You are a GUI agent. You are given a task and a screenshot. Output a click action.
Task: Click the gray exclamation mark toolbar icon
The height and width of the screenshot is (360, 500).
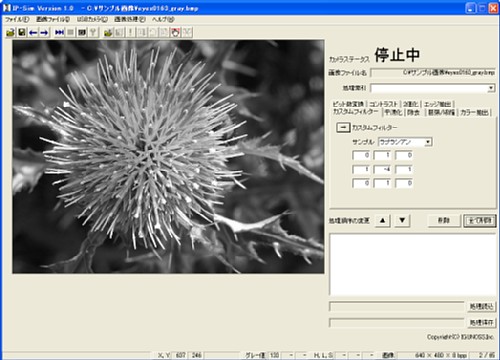tap(130, 32)
